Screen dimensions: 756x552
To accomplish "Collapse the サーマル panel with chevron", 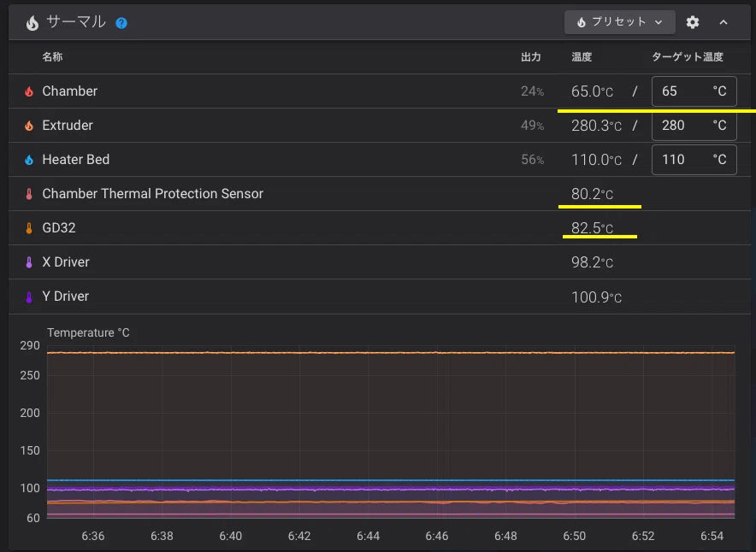I will [724, 22].
